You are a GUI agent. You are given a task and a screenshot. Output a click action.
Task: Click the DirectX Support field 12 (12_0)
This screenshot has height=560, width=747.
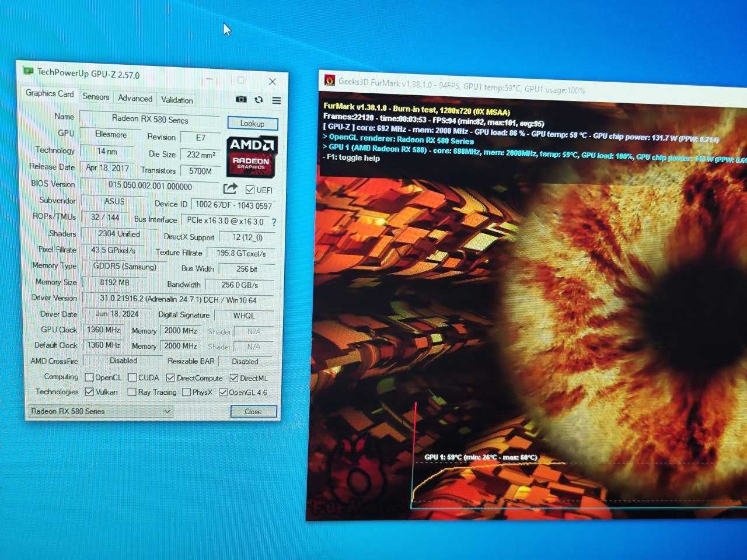[x=247, y=237]
